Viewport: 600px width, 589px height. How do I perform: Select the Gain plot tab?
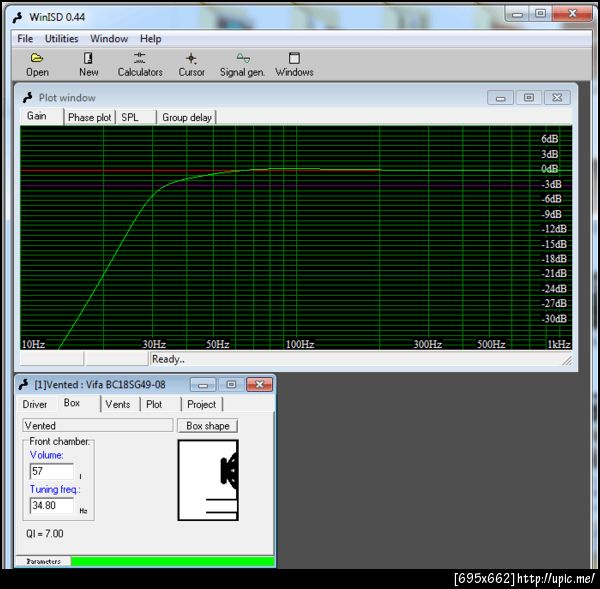pos(42,116)
